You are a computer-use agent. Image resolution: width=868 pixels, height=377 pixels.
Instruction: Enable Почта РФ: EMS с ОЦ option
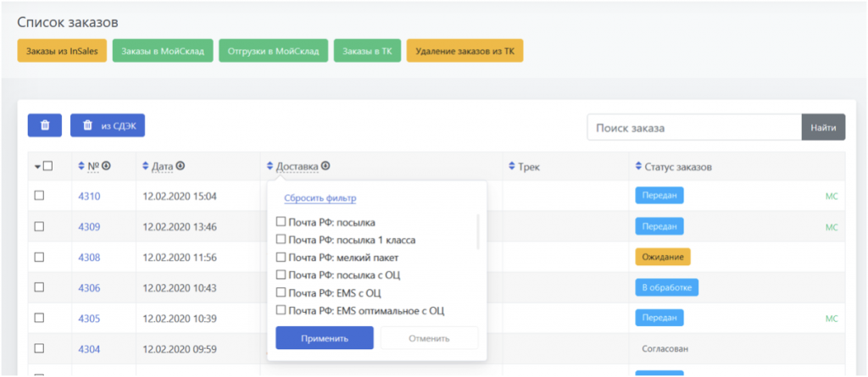pos(281,293)
